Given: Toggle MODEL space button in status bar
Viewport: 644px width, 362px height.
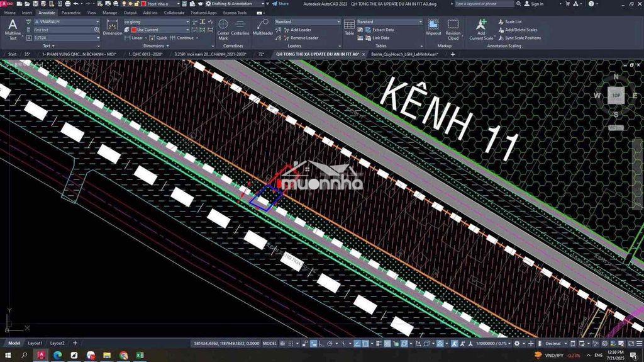Looking at the screenshot, I should [x=269, y=344].
